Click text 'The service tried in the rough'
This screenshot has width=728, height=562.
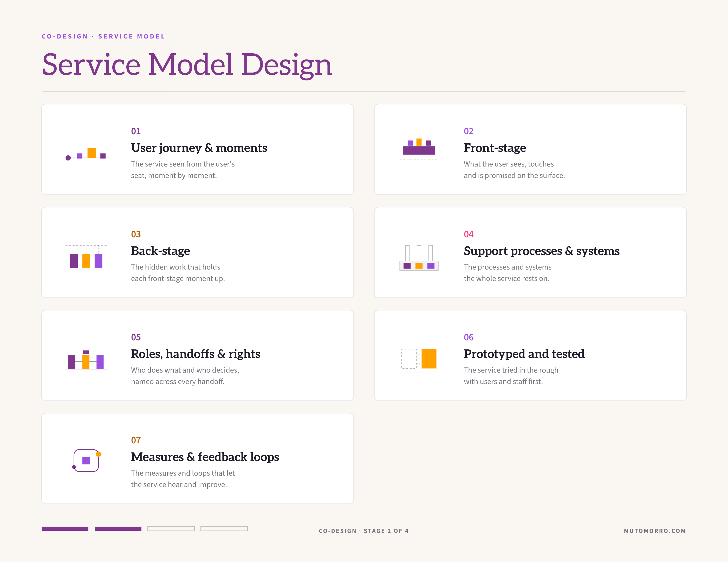click(511, 370)
